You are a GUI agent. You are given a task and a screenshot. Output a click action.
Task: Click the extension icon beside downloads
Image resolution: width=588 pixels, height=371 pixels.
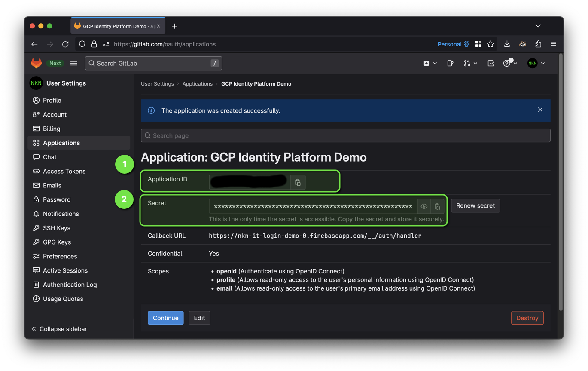tap(523, 44)
